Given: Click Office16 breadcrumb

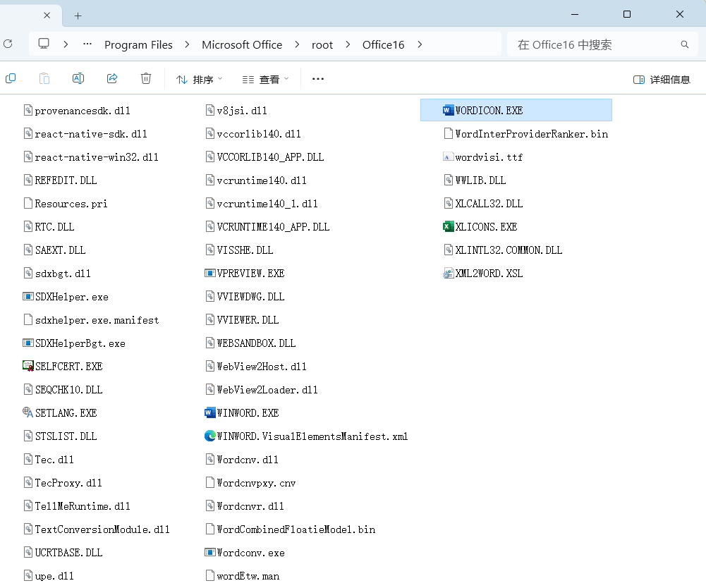Looking at the screenshot, I should (383, 44).
